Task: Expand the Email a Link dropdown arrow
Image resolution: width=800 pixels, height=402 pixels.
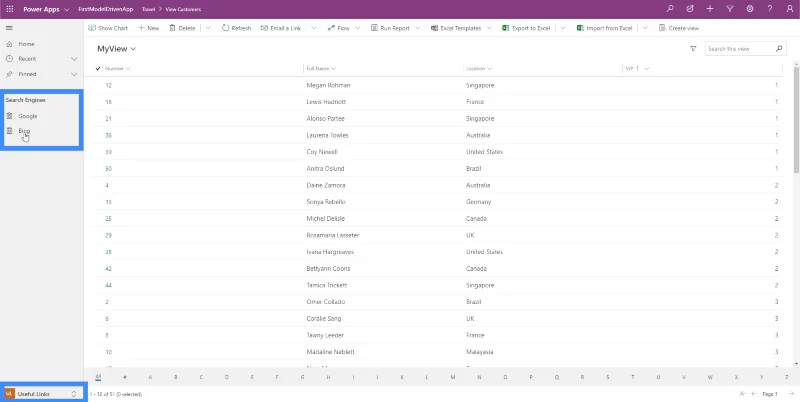Action: pyautogui.click(x=313, y=28)
